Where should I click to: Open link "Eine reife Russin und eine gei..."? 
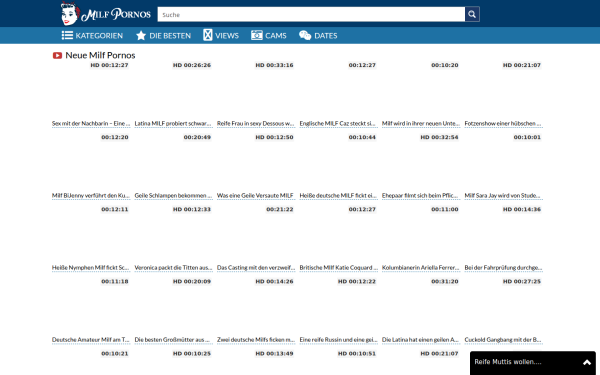[338, 340]
